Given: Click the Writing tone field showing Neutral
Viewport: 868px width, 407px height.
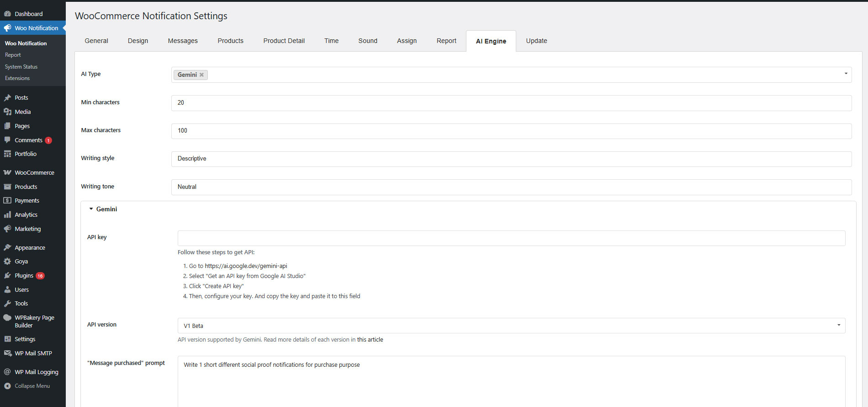Looking at the screenshot, I should point(511,187).
